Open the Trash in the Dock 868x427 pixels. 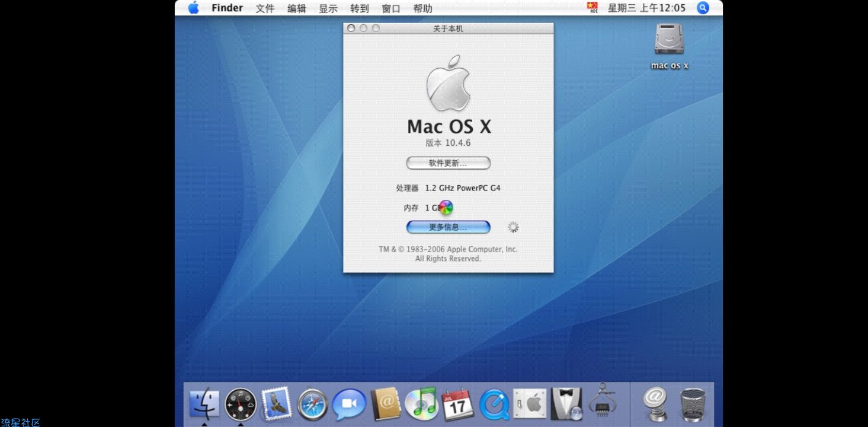(x=693, y=404)
